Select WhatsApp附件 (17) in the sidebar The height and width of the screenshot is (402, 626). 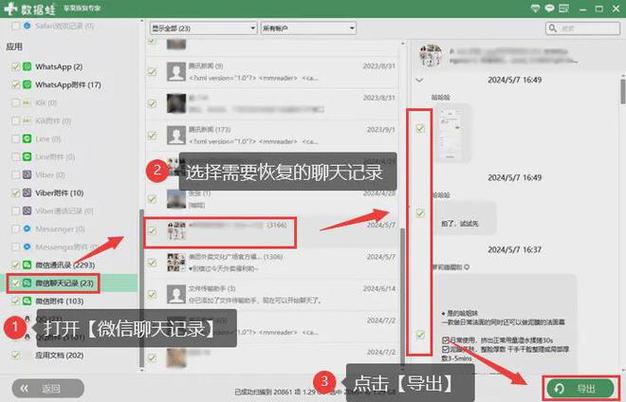click(x=68, y=85)
